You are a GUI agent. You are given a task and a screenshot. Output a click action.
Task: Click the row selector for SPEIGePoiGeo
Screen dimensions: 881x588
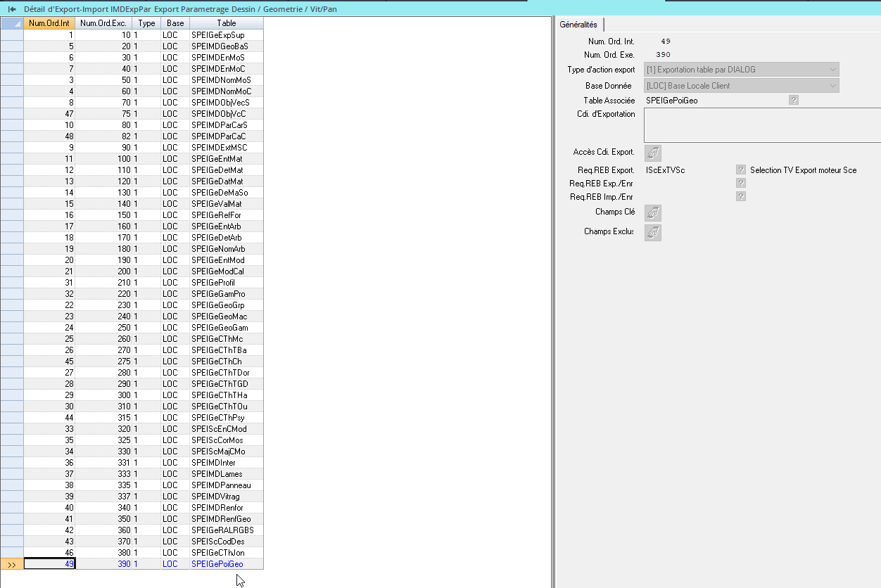12,564
